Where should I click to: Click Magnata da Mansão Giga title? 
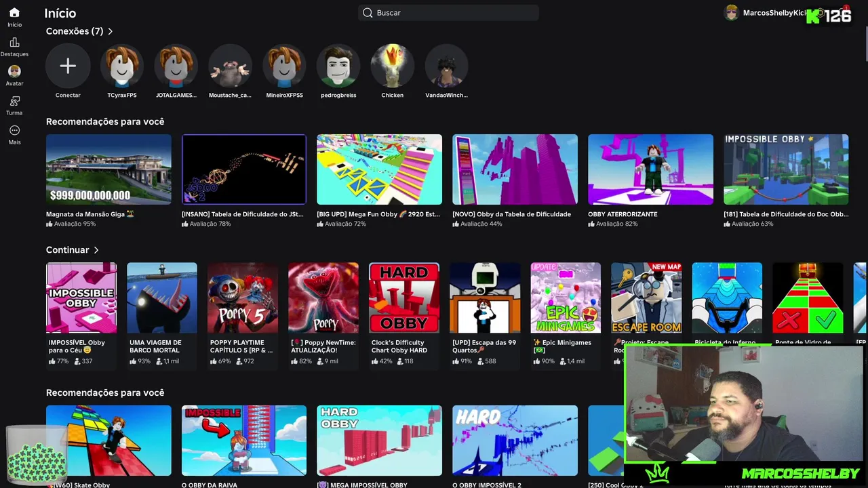(x=90, y=214)
